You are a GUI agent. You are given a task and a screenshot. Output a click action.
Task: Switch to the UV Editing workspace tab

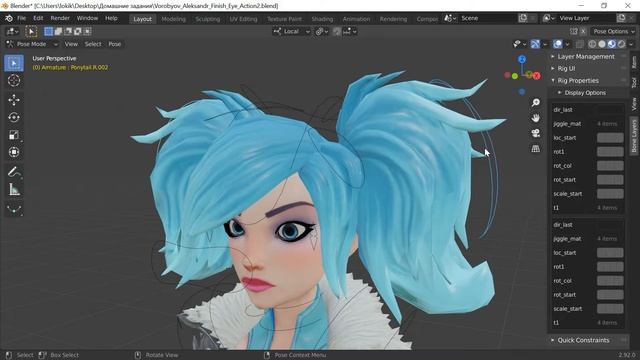point(243,19)
